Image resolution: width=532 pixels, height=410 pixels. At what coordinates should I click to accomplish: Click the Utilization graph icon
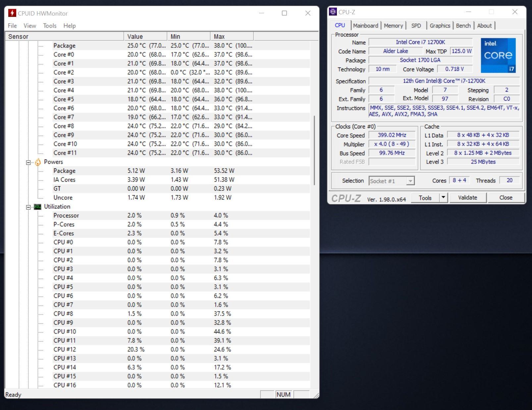pyautogui.click(x=38, y=207)
